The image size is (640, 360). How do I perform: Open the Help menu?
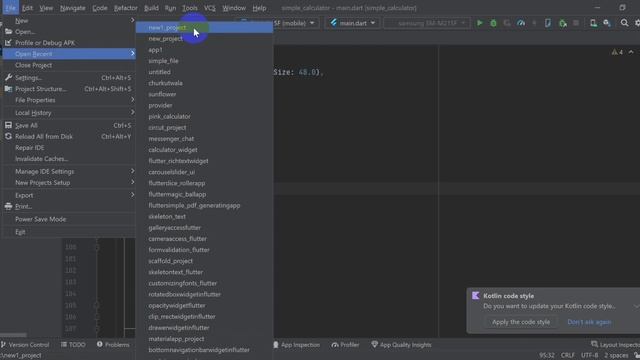tap(259, 8)
